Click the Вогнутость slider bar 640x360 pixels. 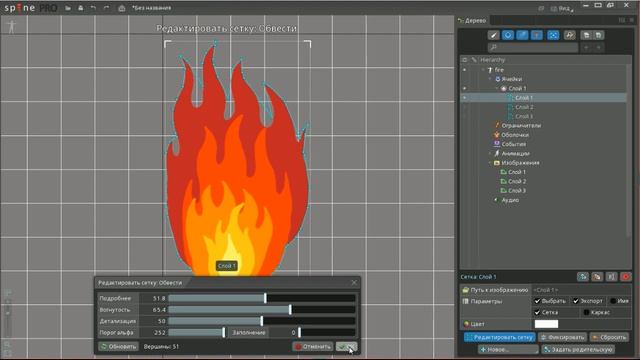click(262, 310)
